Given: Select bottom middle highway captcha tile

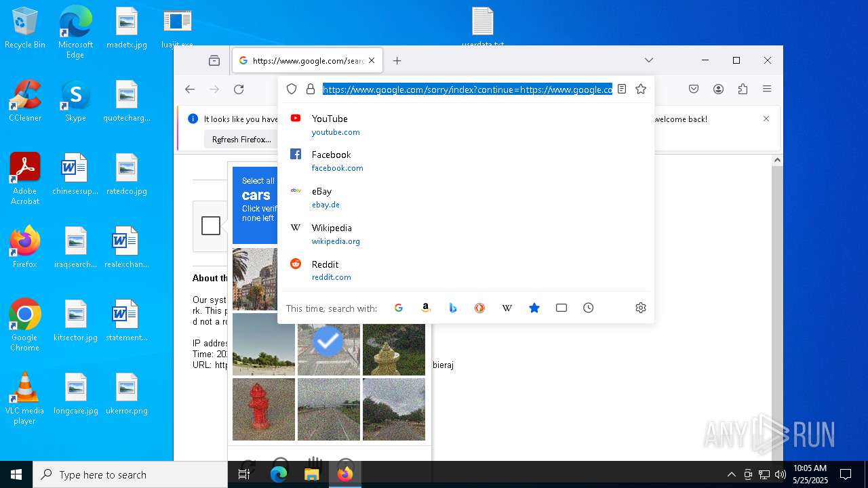Looking at the screenshot, I should click(329, 409).
